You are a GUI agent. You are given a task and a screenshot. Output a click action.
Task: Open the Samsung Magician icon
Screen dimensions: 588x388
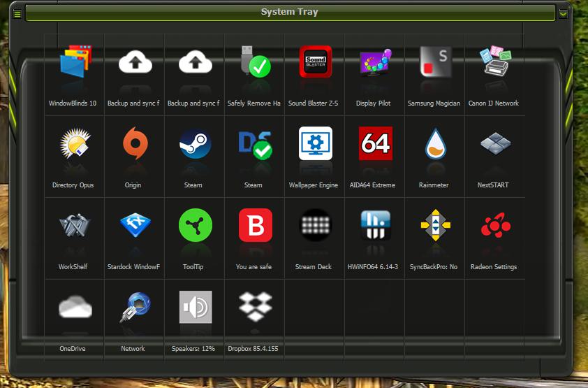tap(434, 62)
